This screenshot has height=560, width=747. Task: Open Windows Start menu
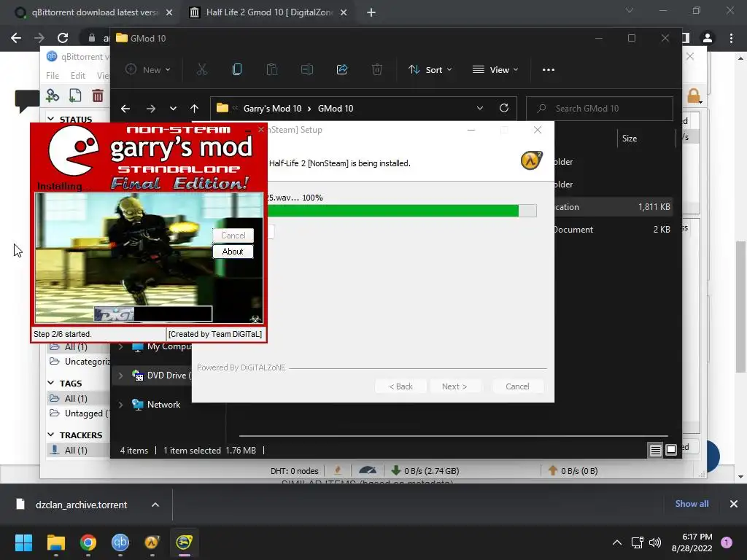pyautogui.click(x=23, y=542)
